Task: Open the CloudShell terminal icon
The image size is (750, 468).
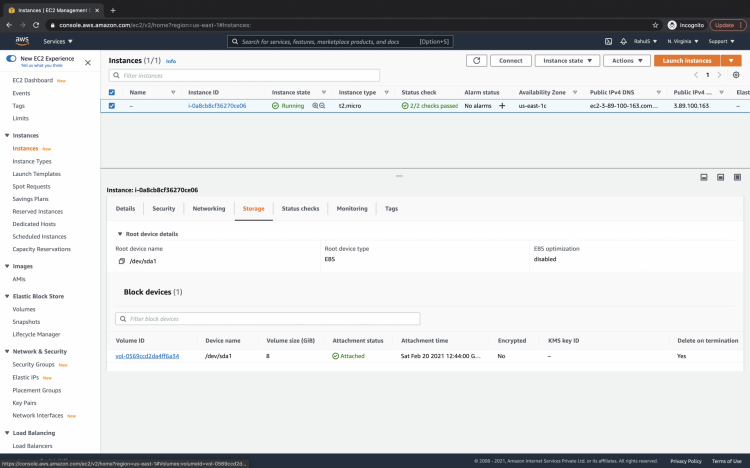Action: coord(608,42)
